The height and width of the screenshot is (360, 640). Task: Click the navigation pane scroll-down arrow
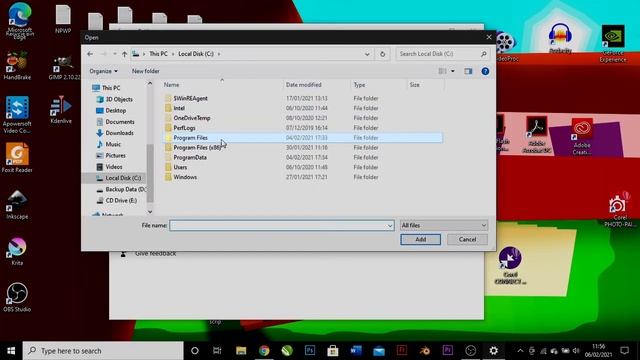(150, 211)
